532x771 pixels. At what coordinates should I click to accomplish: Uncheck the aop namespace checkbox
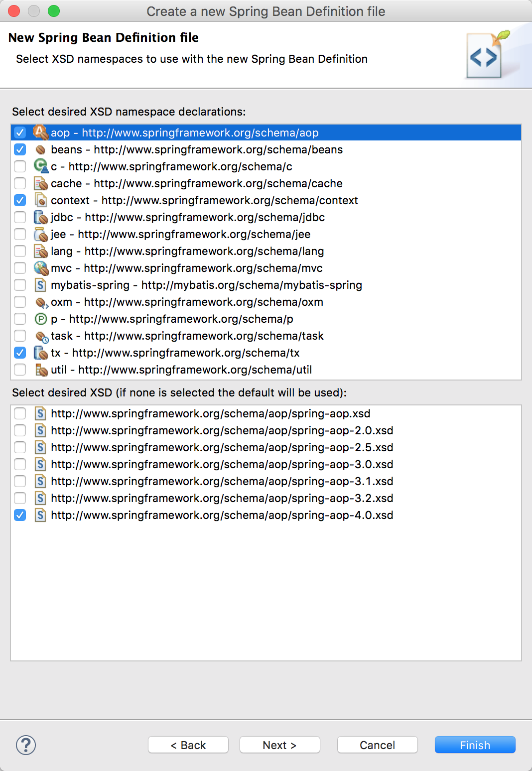click(20, 132)
